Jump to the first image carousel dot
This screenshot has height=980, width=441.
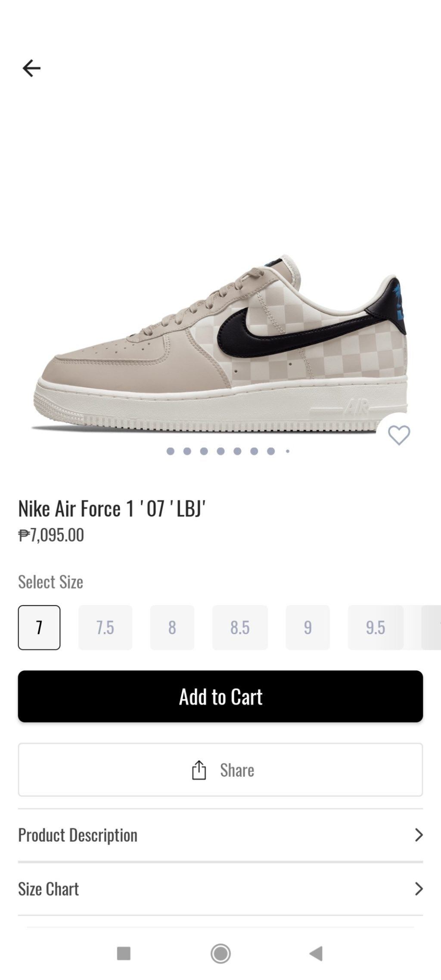point(171,451)
